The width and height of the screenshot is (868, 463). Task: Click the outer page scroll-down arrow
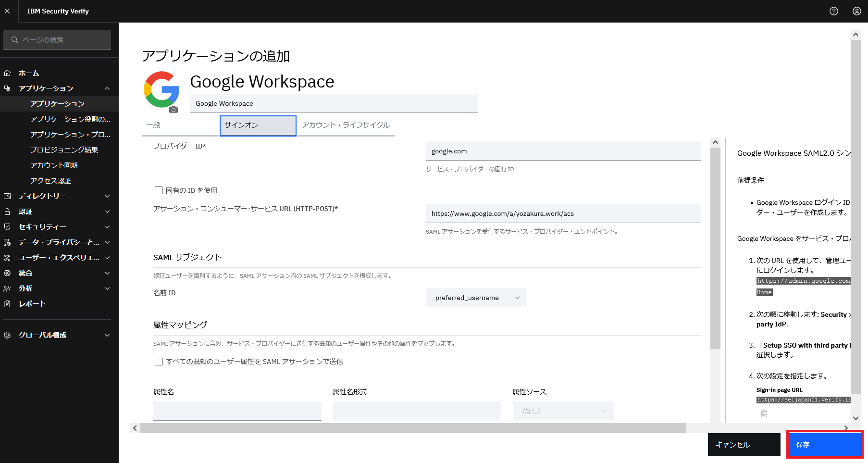[856, 418]
